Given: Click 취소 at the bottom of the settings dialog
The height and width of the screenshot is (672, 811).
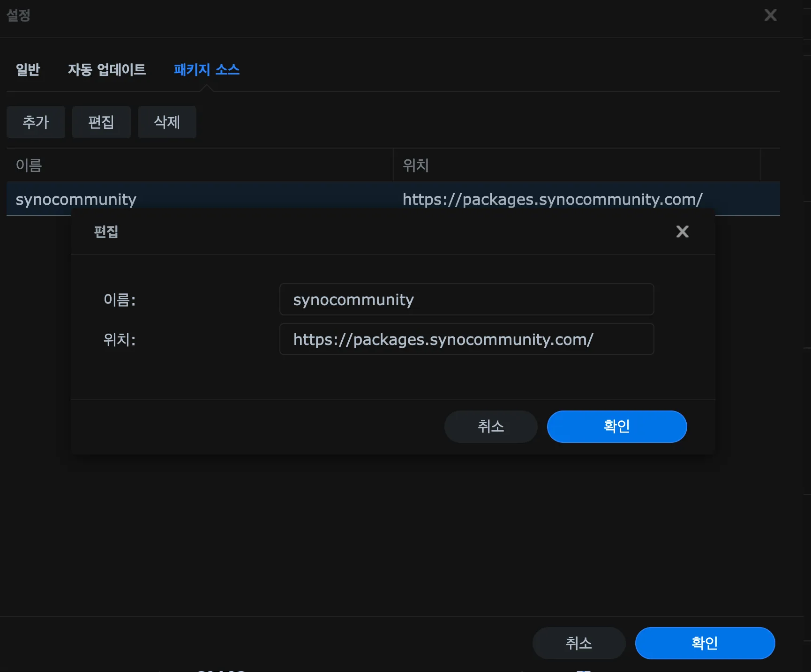Looking at the screenshot, I should [578, 643].
